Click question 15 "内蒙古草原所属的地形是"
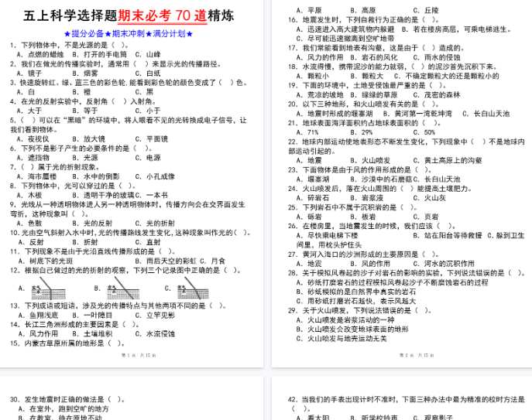 pyautogui.click(x=67, y=343)
